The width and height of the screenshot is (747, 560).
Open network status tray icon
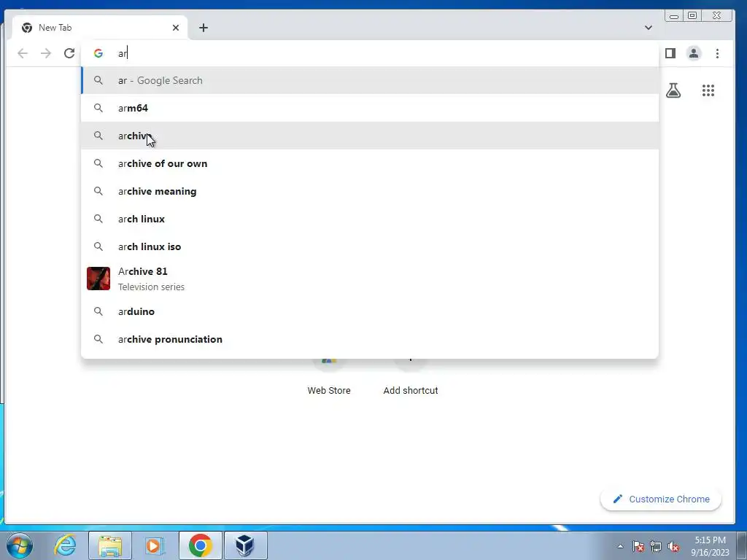(656, 546)
